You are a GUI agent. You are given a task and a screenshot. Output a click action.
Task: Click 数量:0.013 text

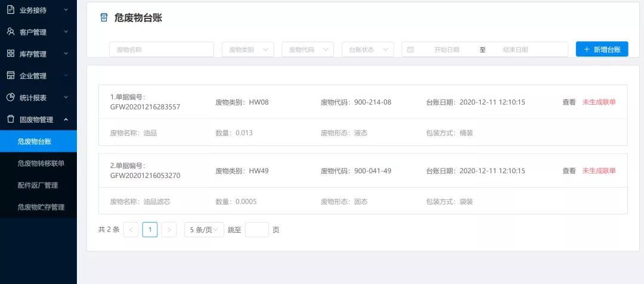234,133
